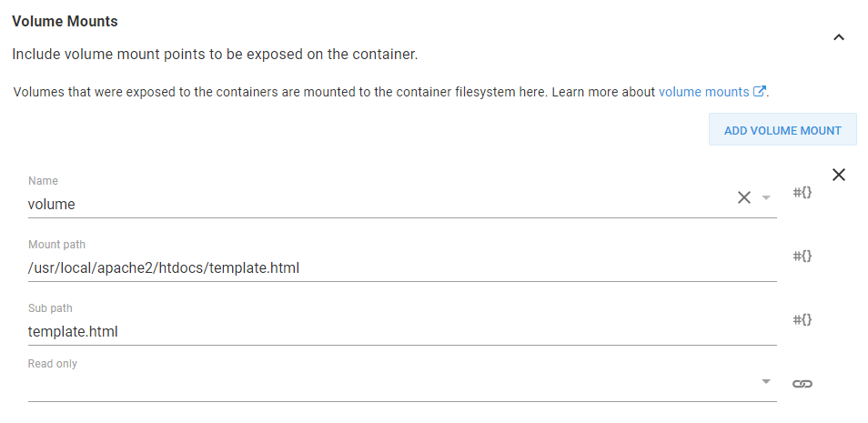Clear the Name field value
Image resolution: width=868 pixels, height=423 pixels.
coord(743,197)
